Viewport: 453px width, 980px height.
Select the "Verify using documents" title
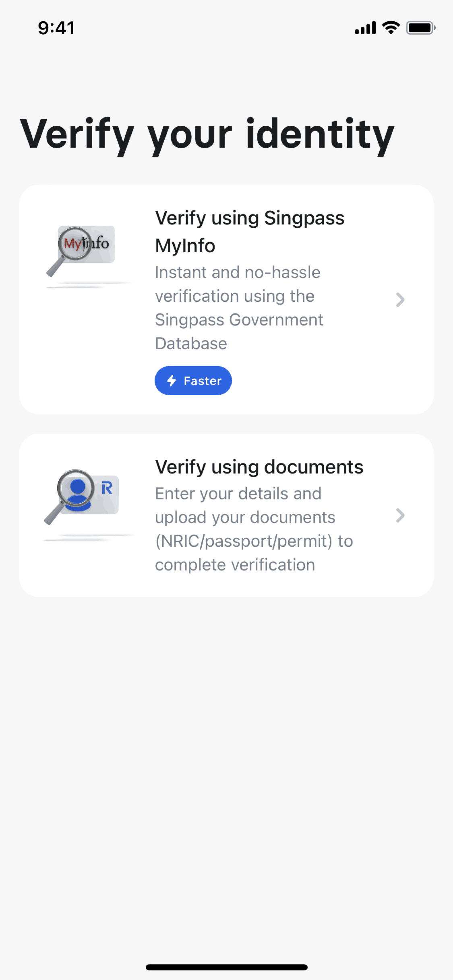(259, 467)
